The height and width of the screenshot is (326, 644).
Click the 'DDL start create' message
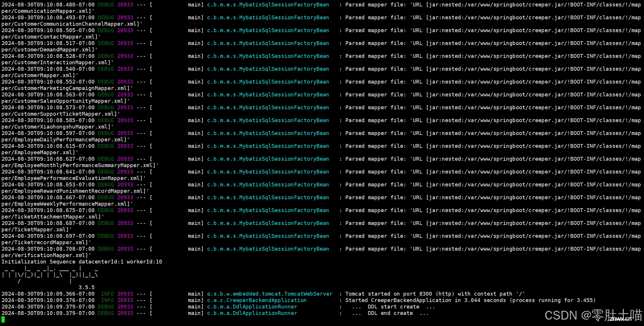(x=394, y=307)
